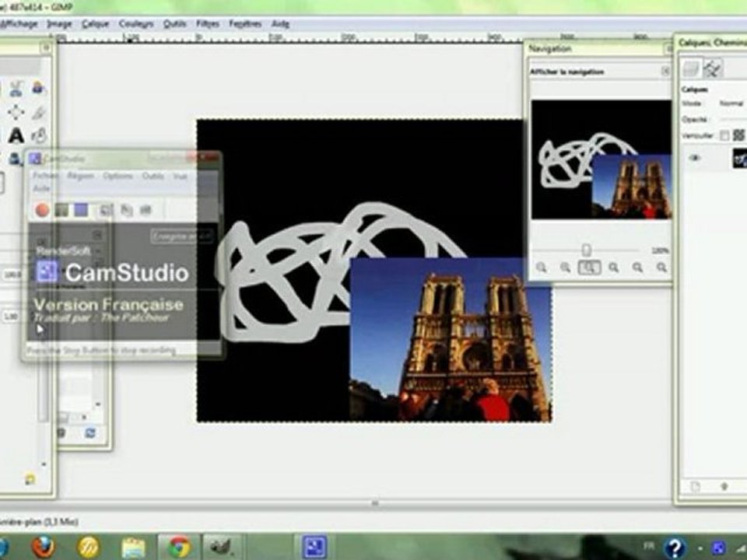
Task: Open the Options menu in CamStudio
Action: click(x=117, y=177)
